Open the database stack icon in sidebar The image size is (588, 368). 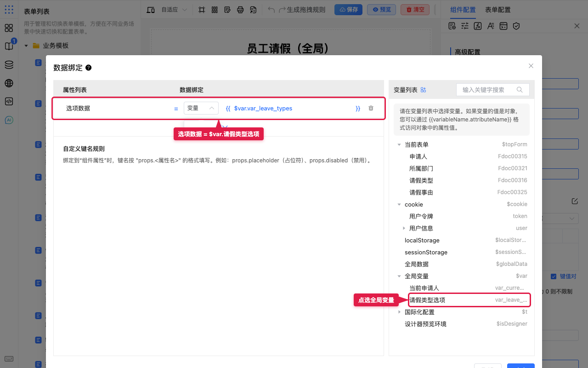coord(9,65)
